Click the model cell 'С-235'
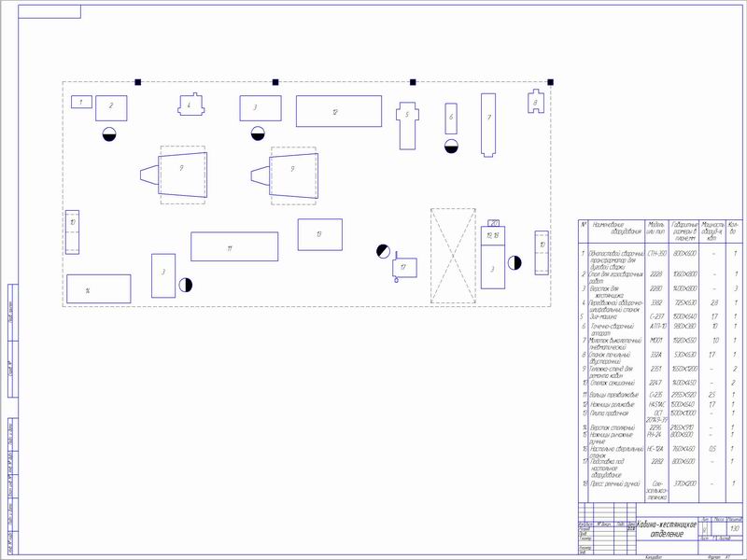747x560 pixels. tap(656, 395)
